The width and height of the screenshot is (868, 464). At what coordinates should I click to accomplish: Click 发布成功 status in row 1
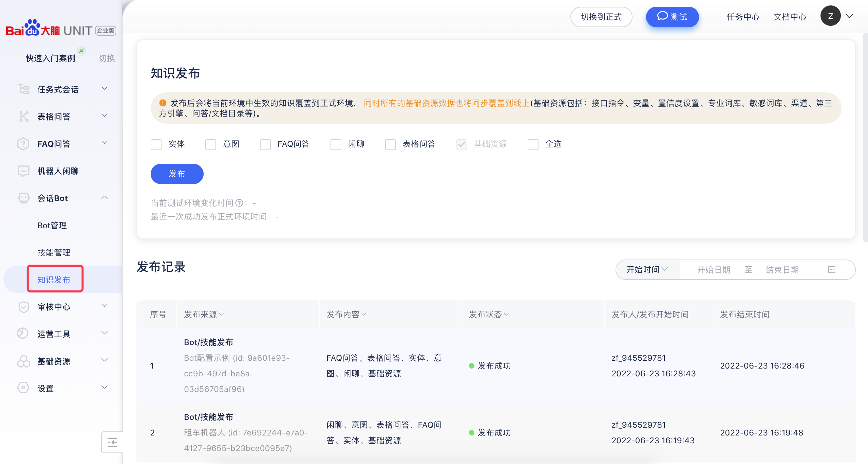click(490, 366)
